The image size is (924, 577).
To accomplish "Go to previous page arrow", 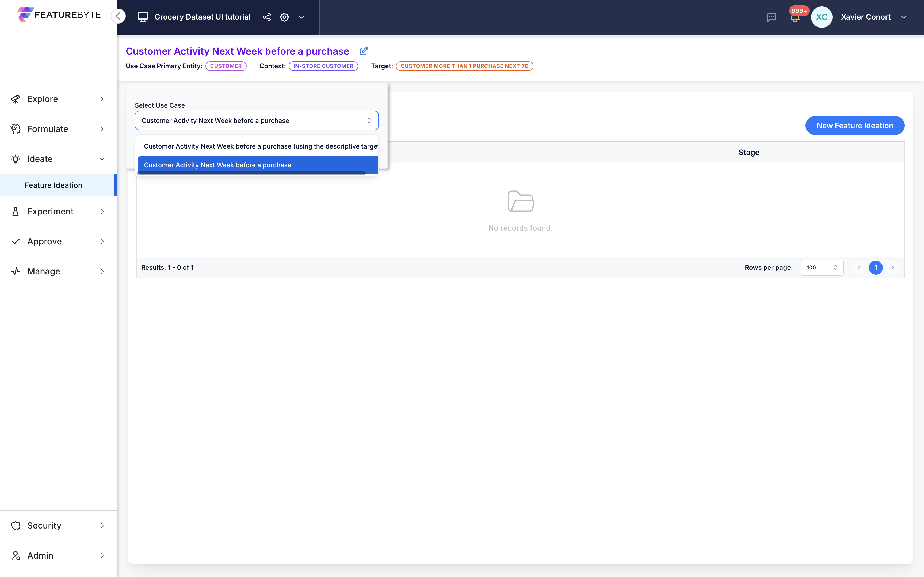I will click(859, 268).
